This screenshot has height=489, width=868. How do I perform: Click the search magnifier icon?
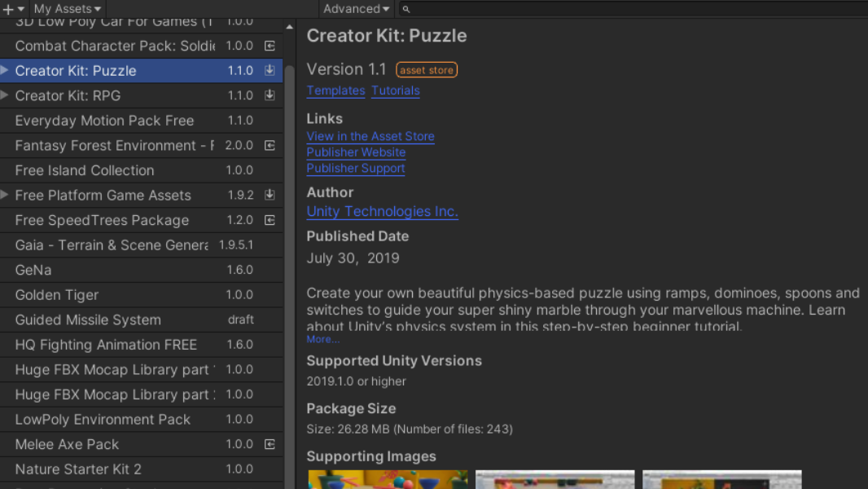pyautogui.click(x=406, y=9)
